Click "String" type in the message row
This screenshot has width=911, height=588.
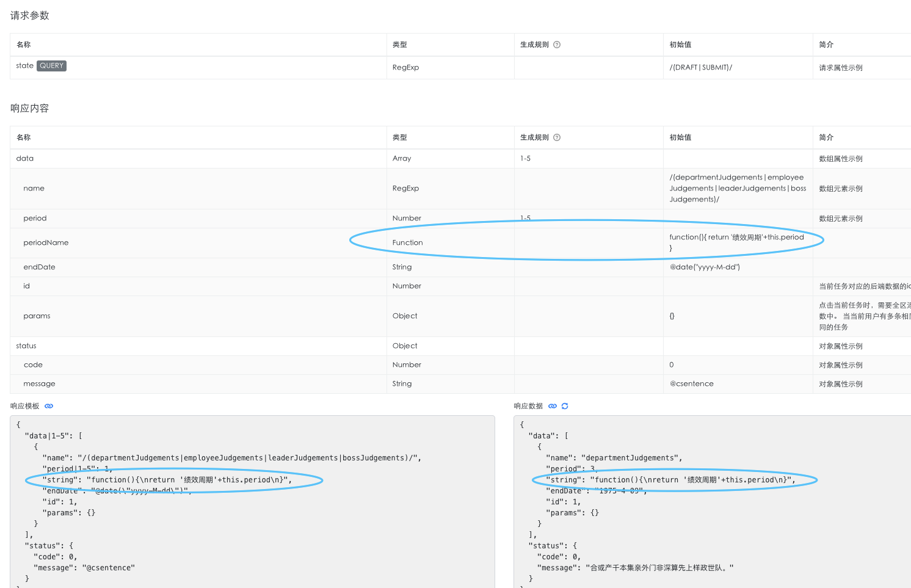click(402, 383)
